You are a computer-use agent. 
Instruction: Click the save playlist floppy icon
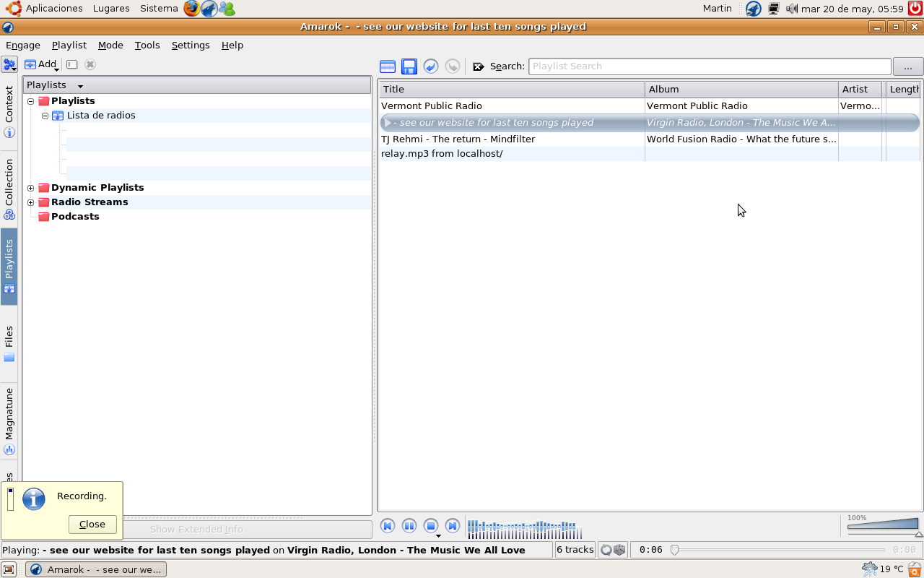click(x=409, y=66)
